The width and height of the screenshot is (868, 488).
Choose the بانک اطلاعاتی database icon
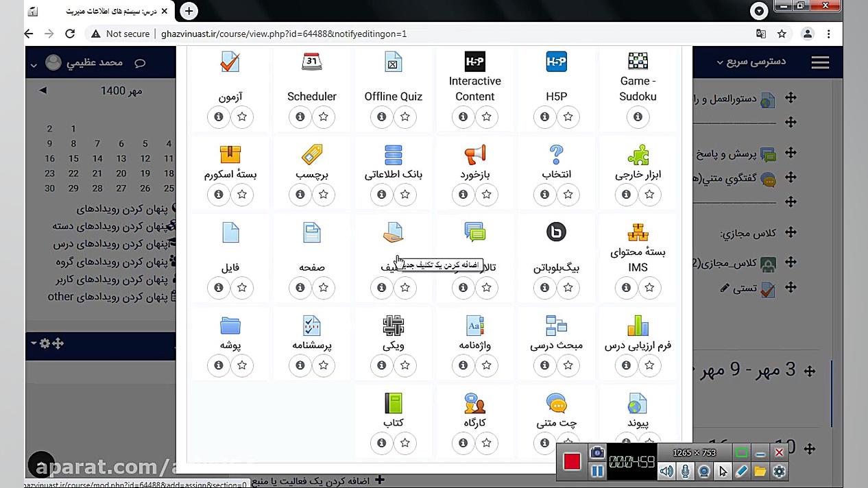[x=393, y=155]
